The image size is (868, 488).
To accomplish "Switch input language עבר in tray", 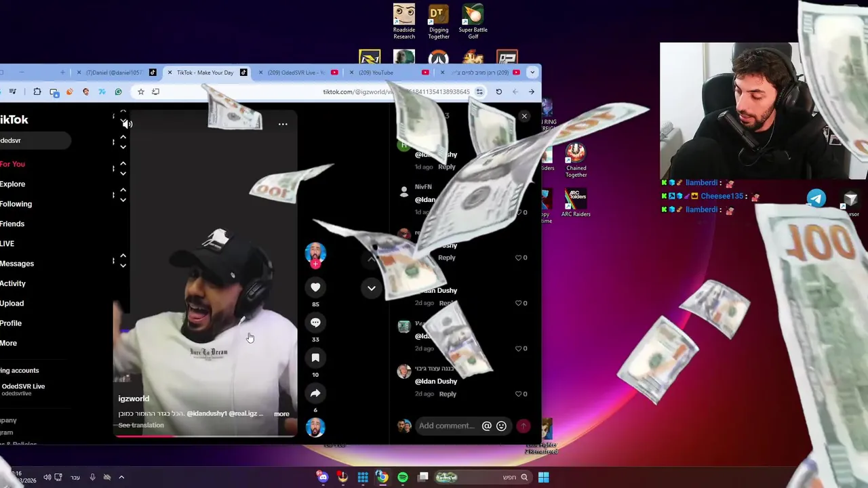I will point(75,477).
